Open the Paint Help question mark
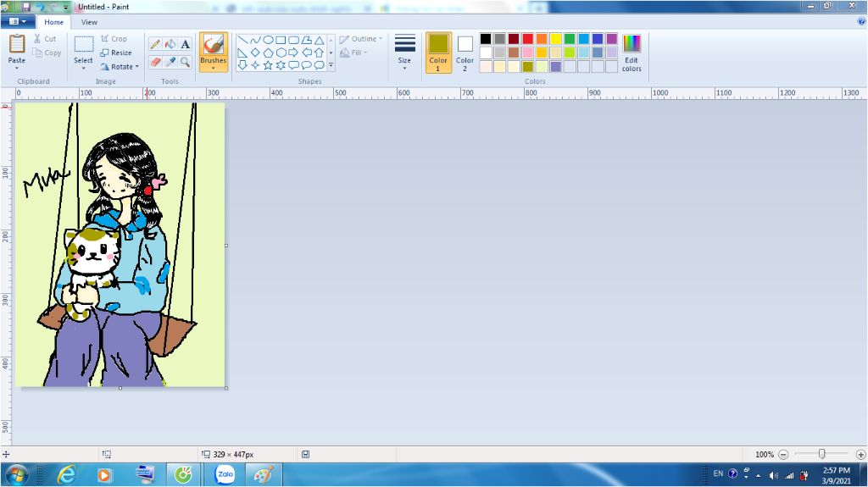 point(861,21)
